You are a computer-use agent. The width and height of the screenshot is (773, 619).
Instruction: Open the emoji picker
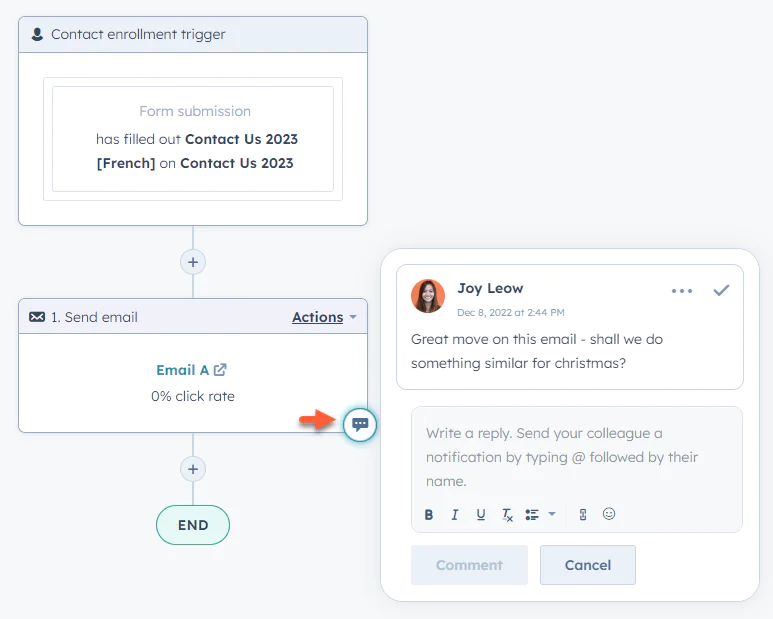point(609,514)
